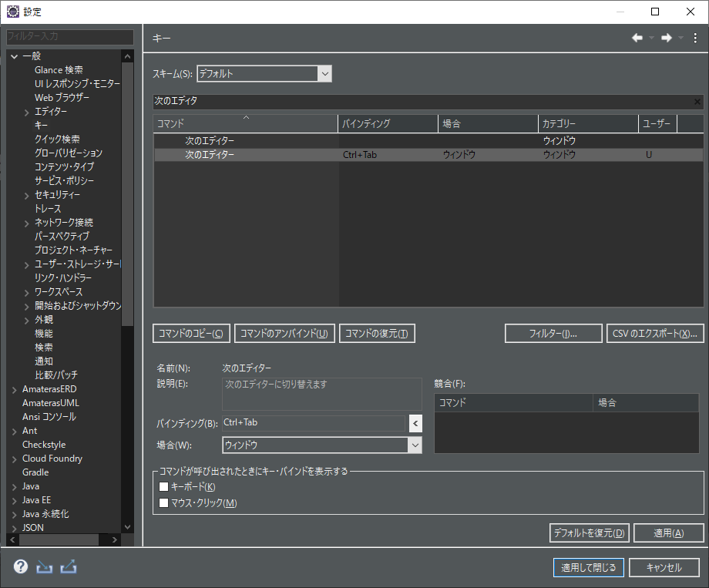Expand the Ant tree node
Image resolution: width=709 pixels, height=588 pixels.
pyautogui.click(x=15, y=432)
